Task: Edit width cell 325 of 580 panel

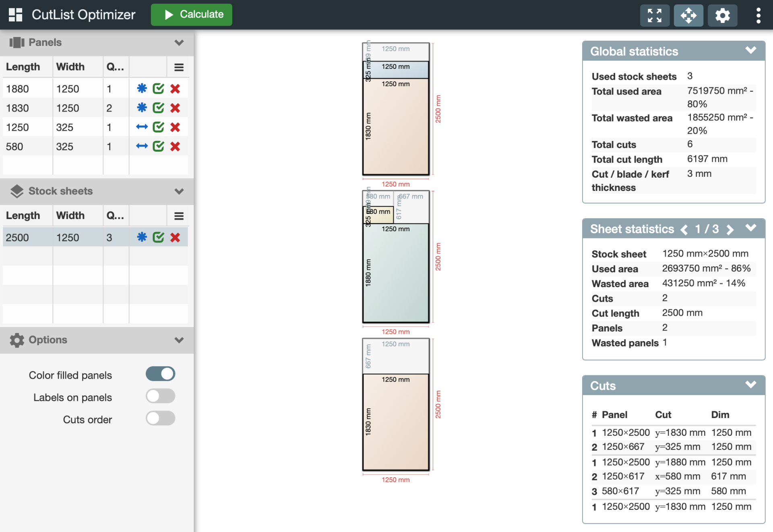Action: pyautogui.click(x=78, y=146)
